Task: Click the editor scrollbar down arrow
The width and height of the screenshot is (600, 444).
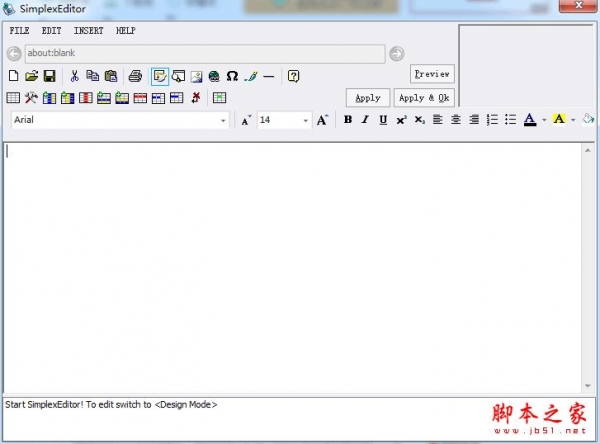Action: click(x=588, y=386)
